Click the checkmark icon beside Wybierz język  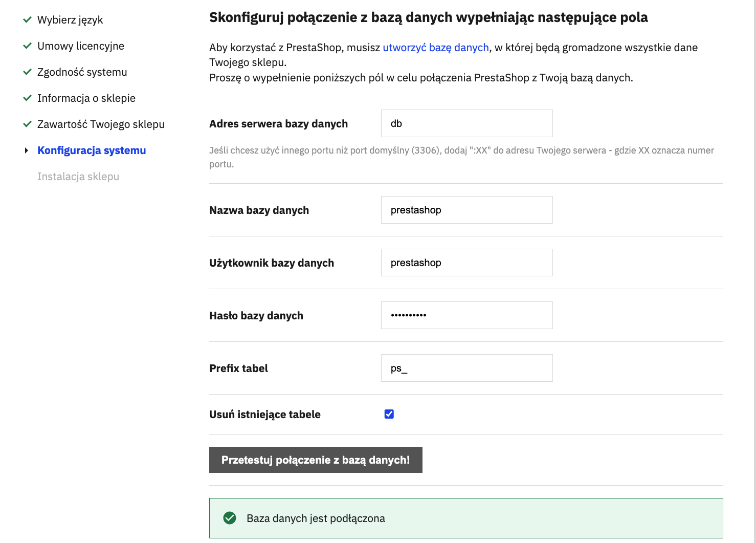click(x=28, y=20)
